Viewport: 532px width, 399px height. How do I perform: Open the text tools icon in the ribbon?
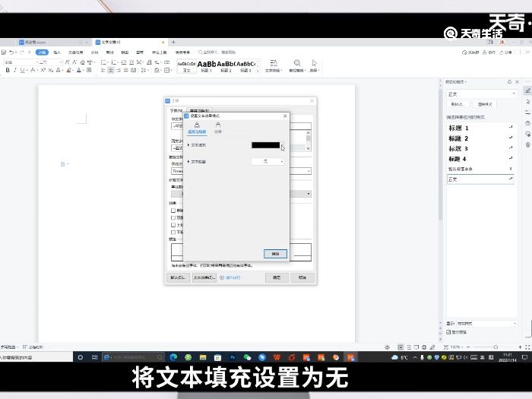click(274, 63)
